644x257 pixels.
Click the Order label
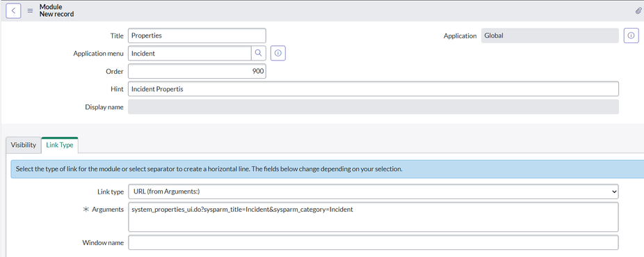click(115, 72)
